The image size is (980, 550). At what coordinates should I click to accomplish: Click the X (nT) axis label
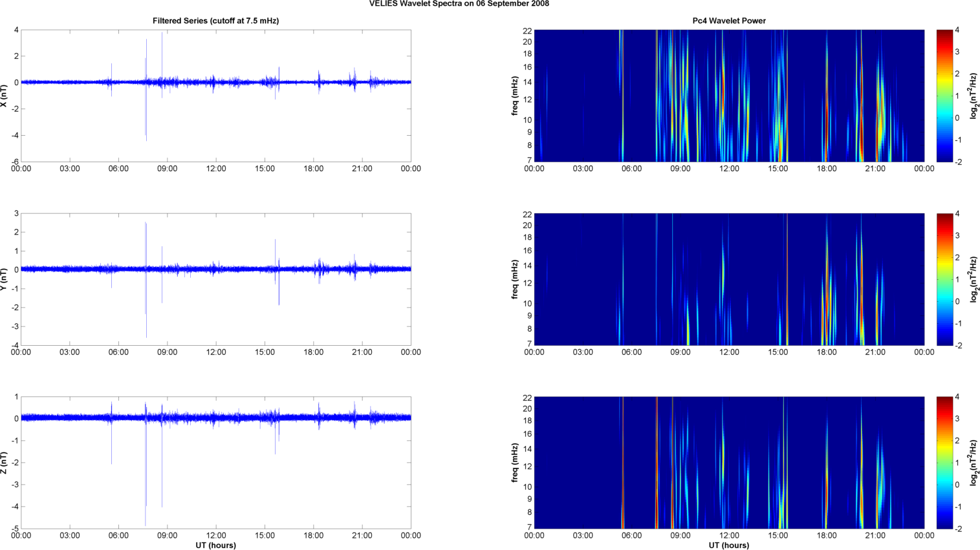coord(4,96)
